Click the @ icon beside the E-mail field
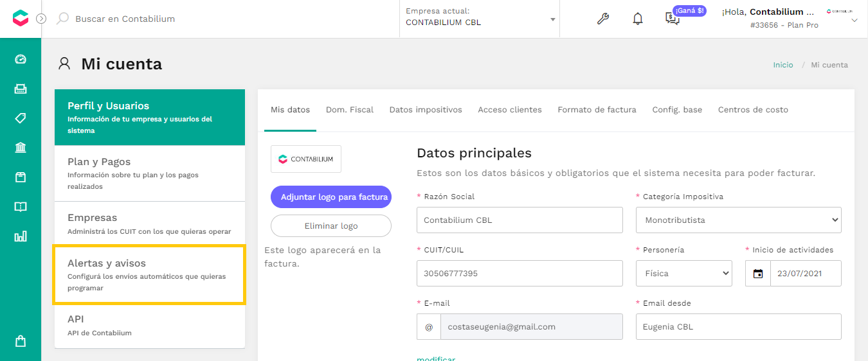Screen dimensions: 868x361 pos(429,326)
